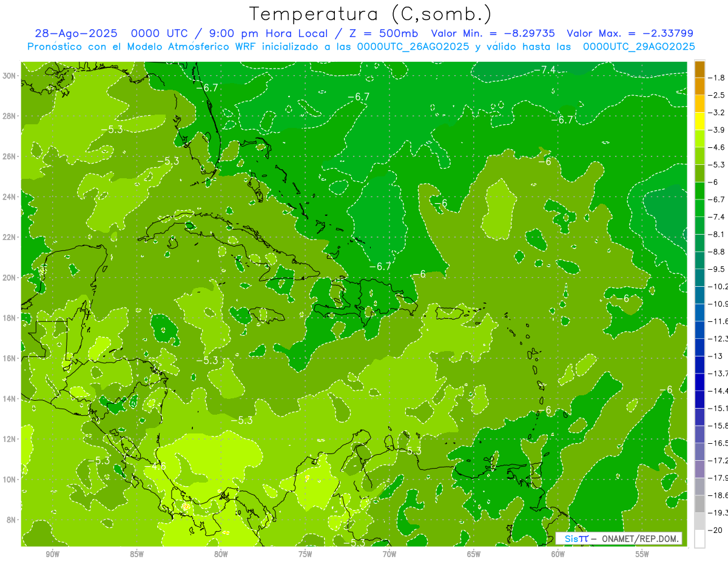Click the "80W" longitude axis label

(x=221, y=554)
